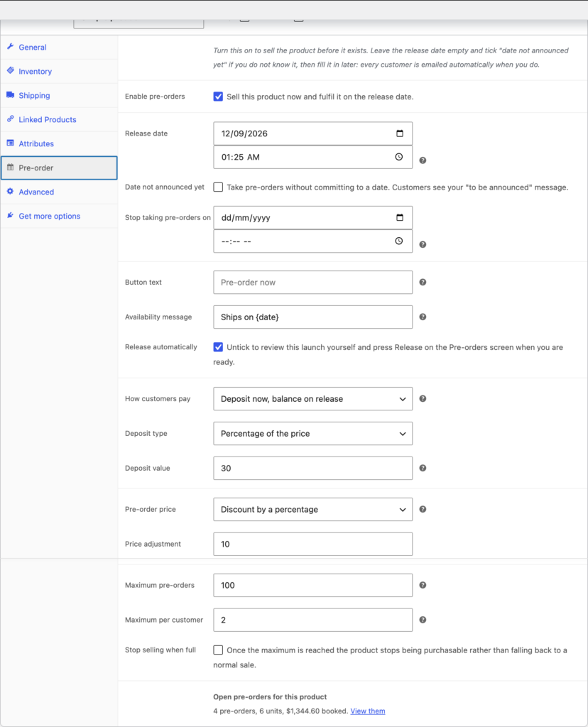This screenshot has height=727, width=588.
Task: Click the Get more options plug icon
Action: (10, 216)
